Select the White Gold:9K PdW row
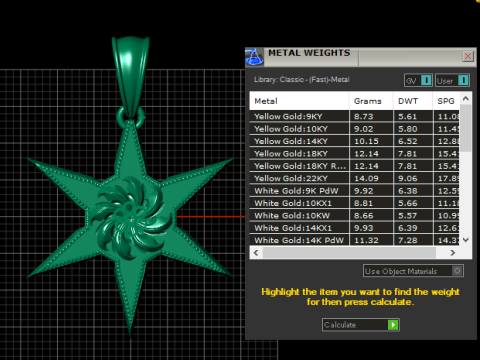The width and height of the screenshot is (480, 360). click(x=354, y=191)
